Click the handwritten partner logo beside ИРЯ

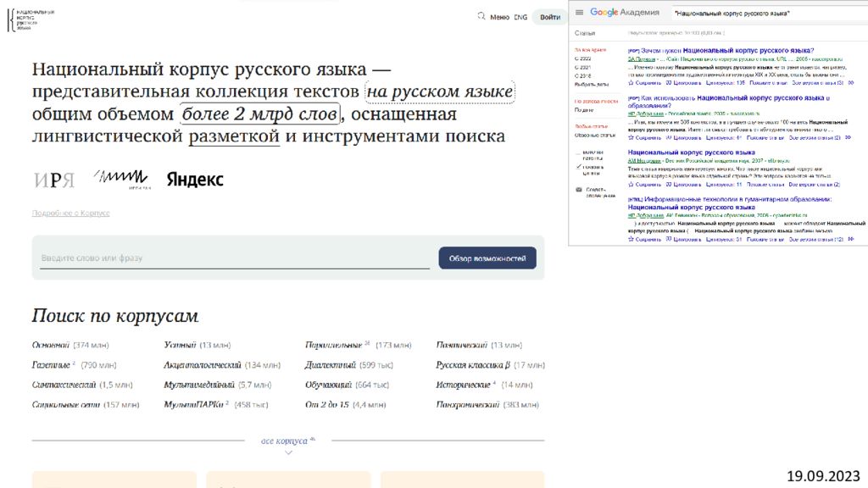click(x=122, y=179)
